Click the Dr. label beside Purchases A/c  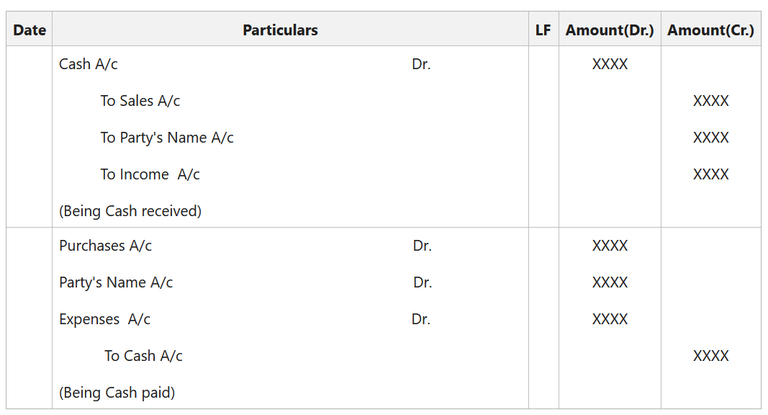tap(422, 246)
